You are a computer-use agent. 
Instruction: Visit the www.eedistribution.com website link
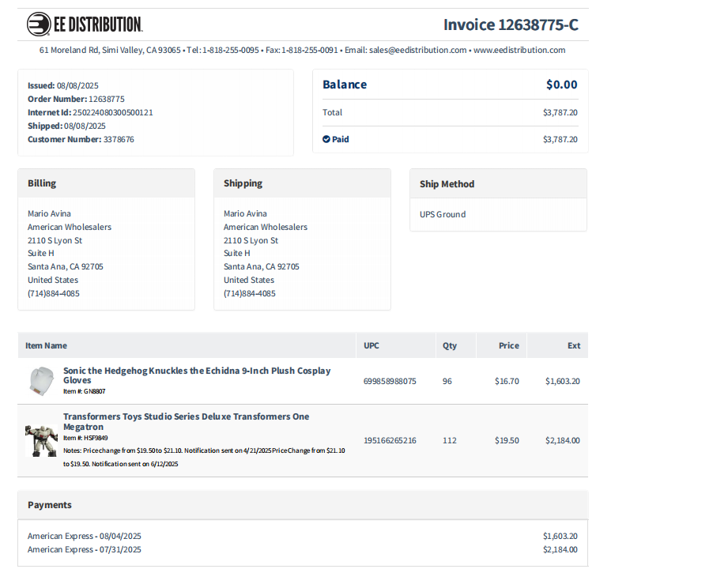coord(519,50)
